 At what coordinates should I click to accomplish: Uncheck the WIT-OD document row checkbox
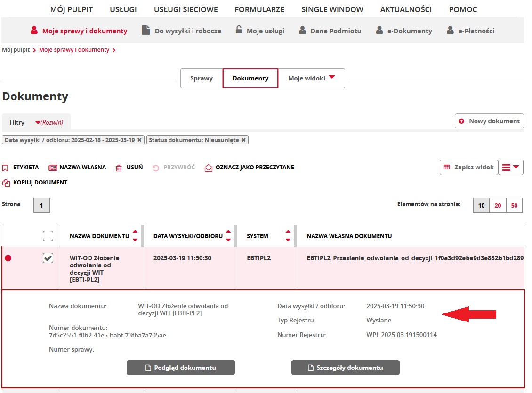click(48, 258)
